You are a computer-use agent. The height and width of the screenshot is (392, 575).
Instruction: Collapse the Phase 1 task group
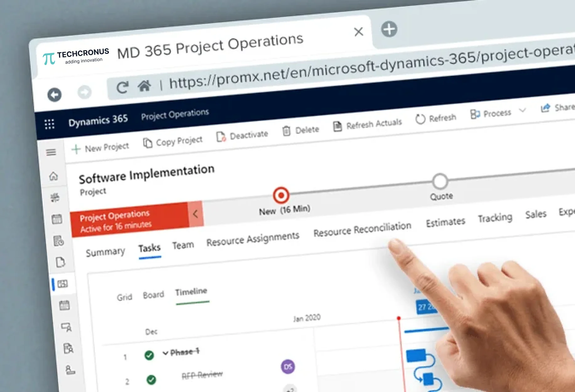165,353
